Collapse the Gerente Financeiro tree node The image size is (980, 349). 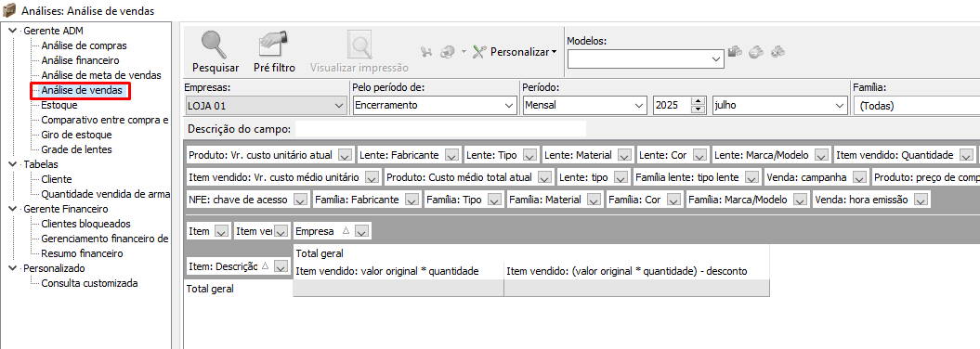tap(13, 209)
